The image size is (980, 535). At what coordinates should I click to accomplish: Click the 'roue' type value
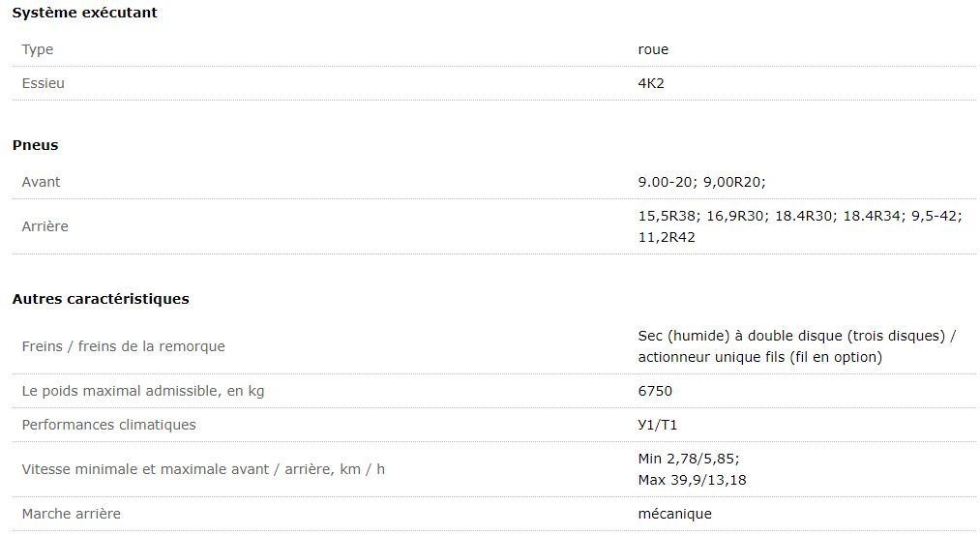pos(653,49)
